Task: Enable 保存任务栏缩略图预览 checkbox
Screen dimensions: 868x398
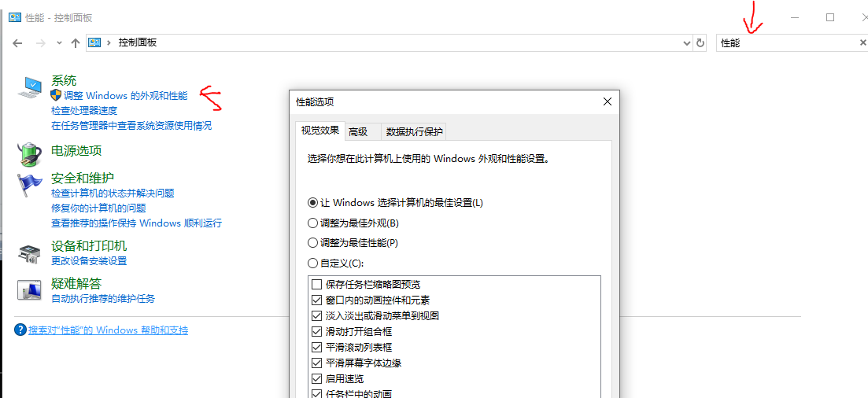Action: 316,285
